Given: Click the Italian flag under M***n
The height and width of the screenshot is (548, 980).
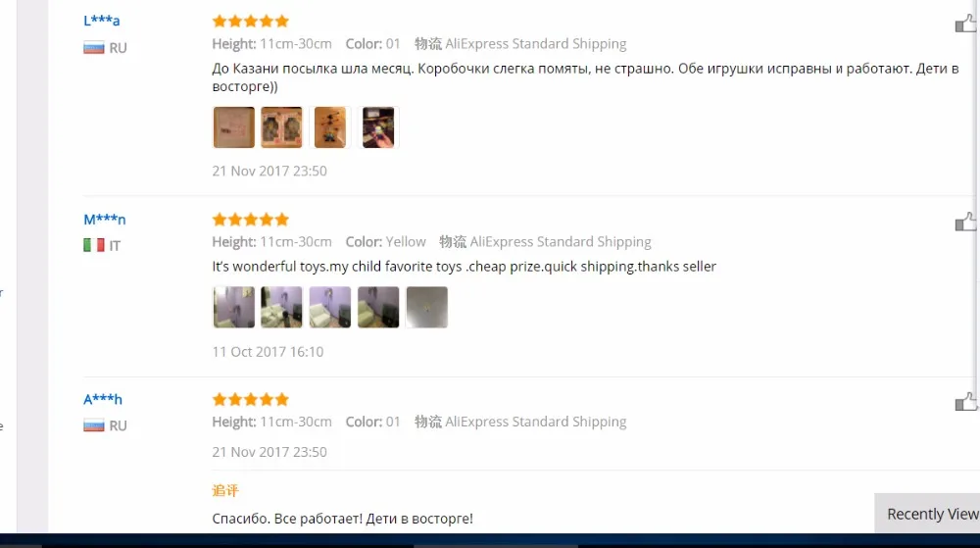Looking at the screenshot, I should (94, 245).
